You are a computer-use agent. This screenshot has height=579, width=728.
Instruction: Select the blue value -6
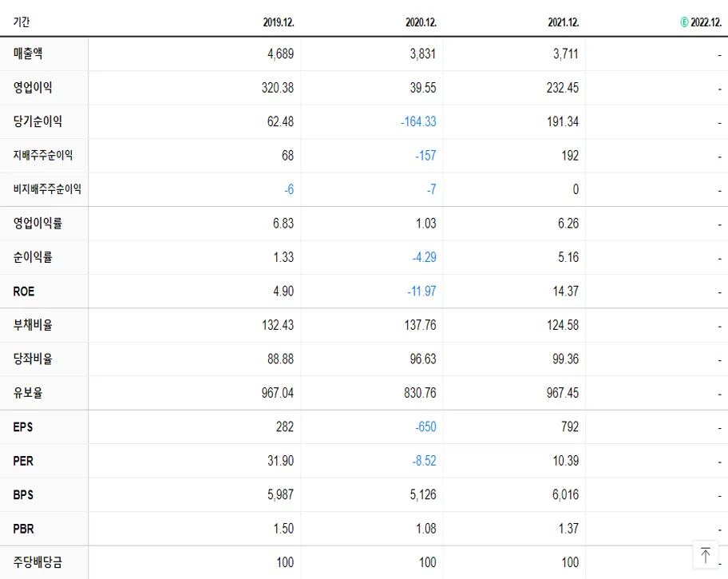[289, 189]
